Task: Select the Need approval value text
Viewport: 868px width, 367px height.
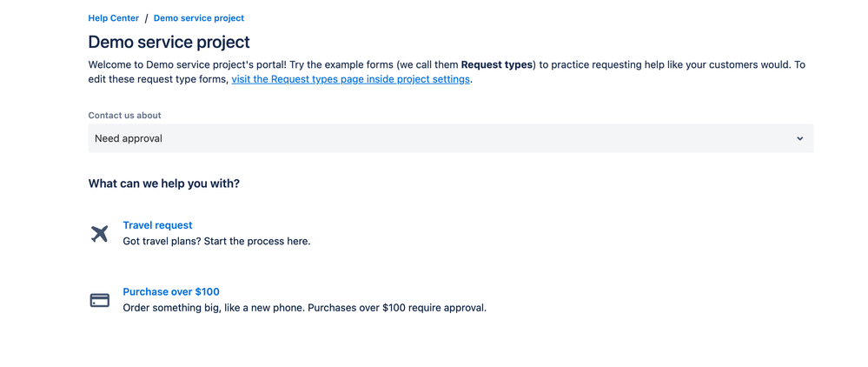Action: pos(129,138)
